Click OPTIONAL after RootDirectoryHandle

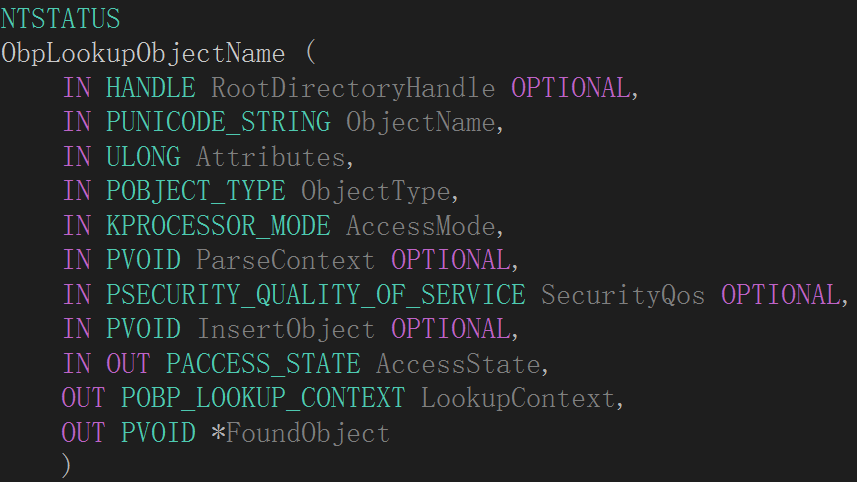571,88
